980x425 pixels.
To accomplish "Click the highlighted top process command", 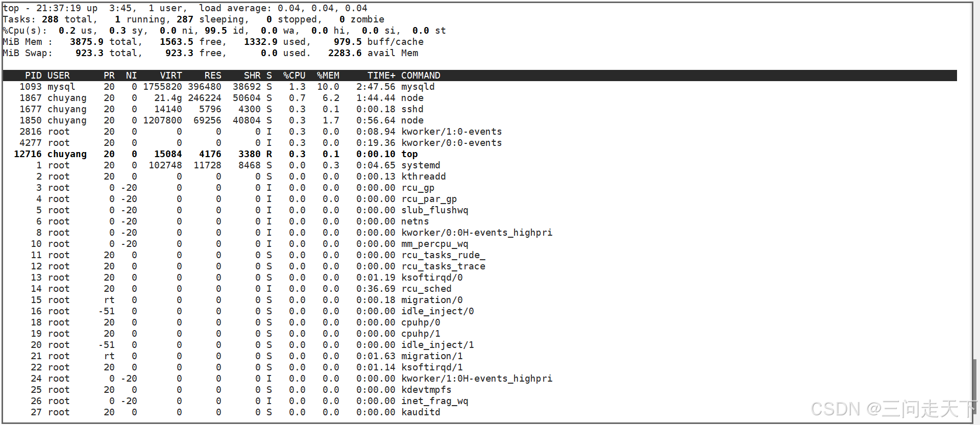I will click(409, 154).
